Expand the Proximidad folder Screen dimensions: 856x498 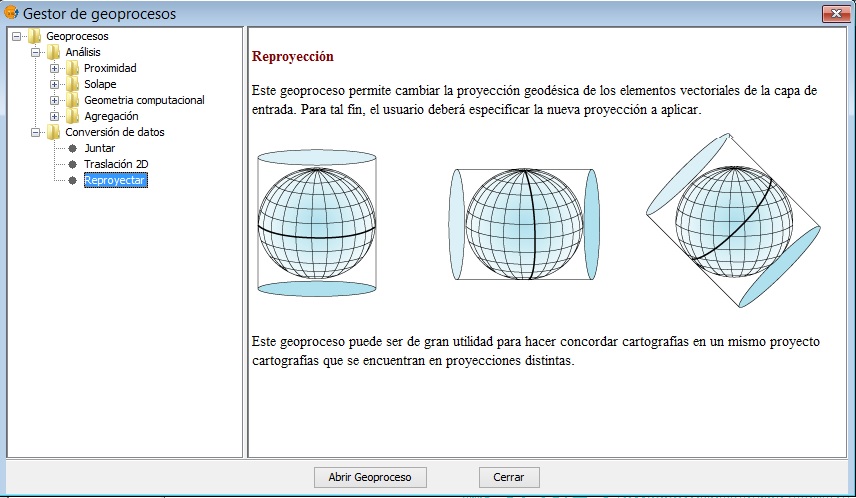point(54,68)
